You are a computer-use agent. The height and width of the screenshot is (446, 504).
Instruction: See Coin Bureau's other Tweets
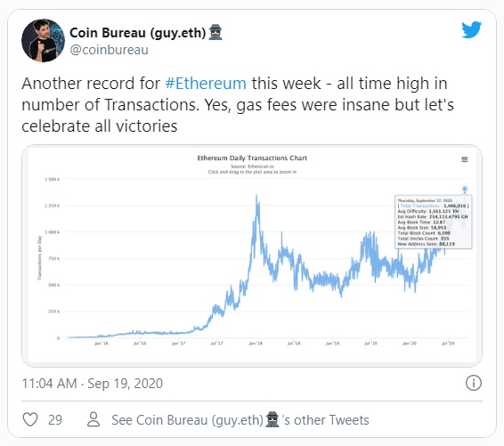240,419
